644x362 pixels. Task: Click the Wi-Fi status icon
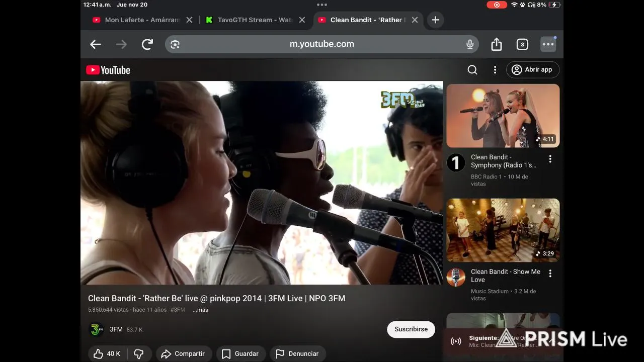[x=514, y=5]
